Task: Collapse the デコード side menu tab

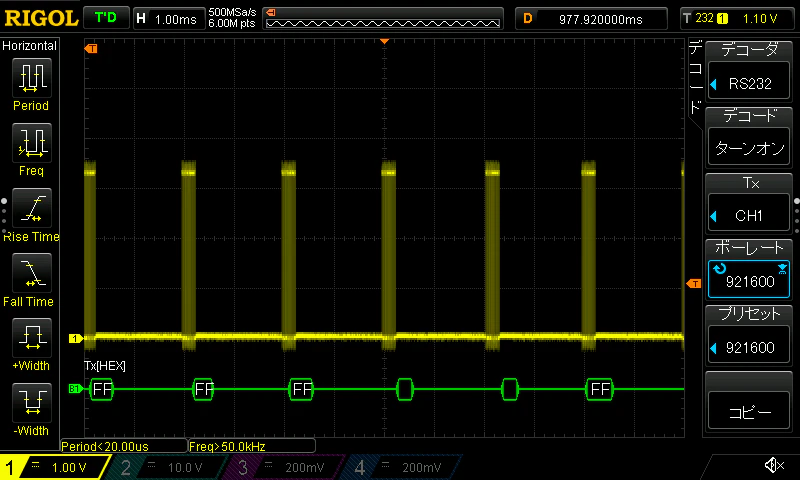Action: pyautogui.click(x=695, y=78)
